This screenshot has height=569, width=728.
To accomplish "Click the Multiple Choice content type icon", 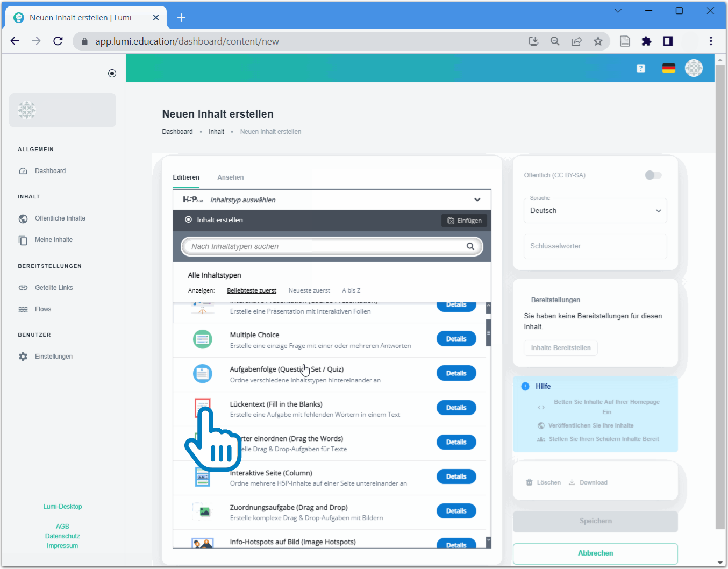I will click(x=203, y=339).
